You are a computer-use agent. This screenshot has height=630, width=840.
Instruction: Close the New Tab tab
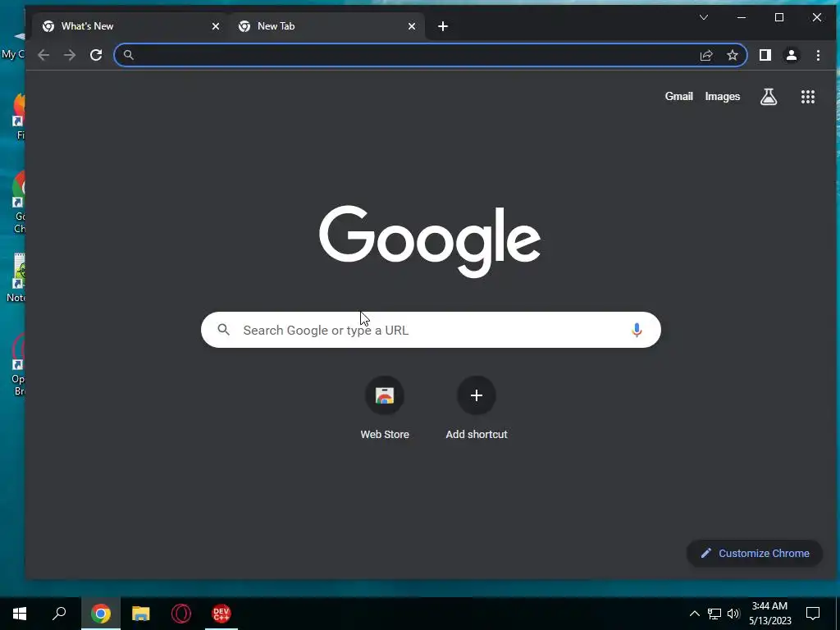(x=412, y=26)
